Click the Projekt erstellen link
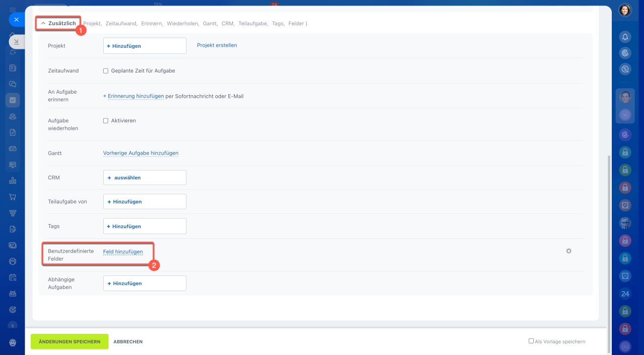This screenshot has width=644, height=355. (217, 45)
